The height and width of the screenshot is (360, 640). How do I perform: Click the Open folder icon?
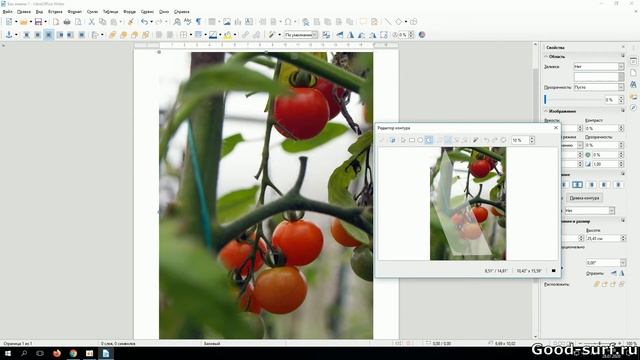[24, 22]
